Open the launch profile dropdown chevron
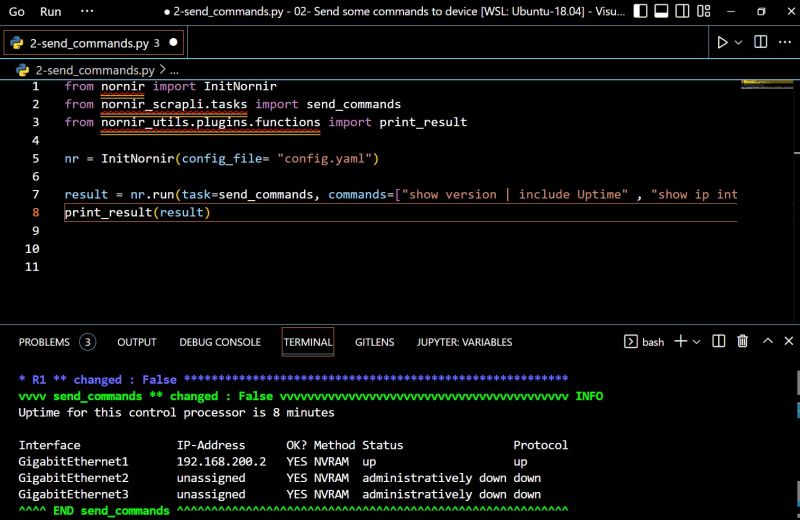This screenshot has width=800, height=520. tap(696, 341)
